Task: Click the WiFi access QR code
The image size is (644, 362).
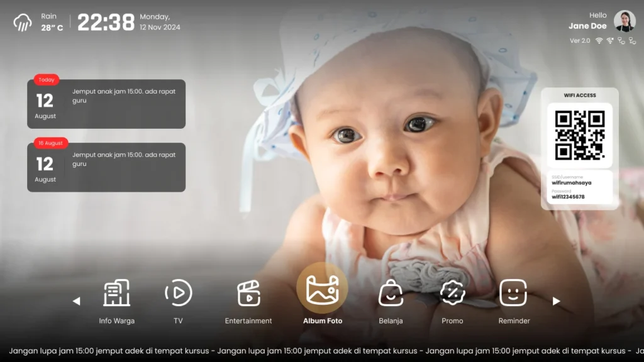Action: tap(579, 135)
